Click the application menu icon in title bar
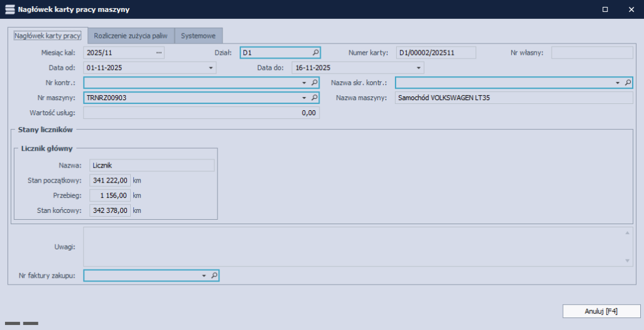Image resolution: width=644 pixels, height=330 pixels. click(x=9, y=9)
